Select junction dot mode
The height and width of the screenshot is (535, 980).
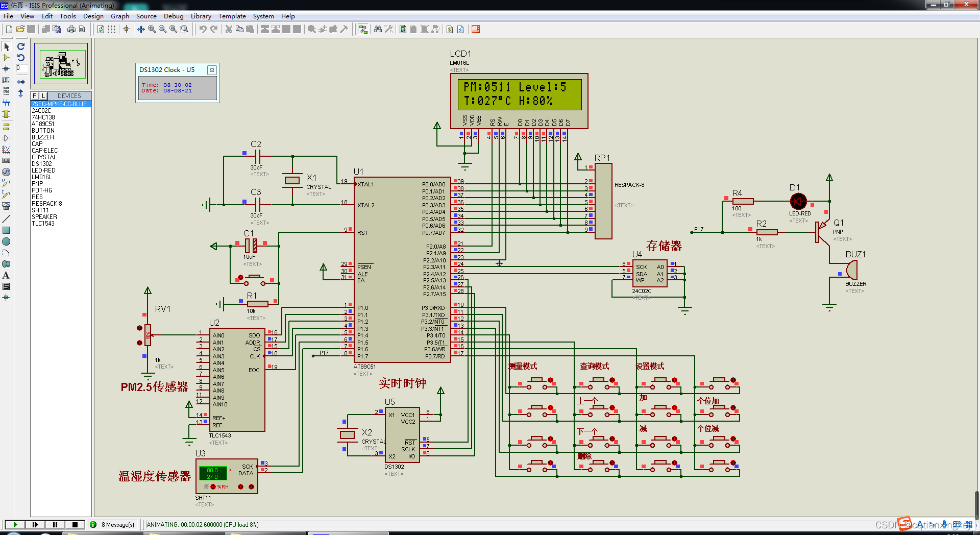(6, 68)
